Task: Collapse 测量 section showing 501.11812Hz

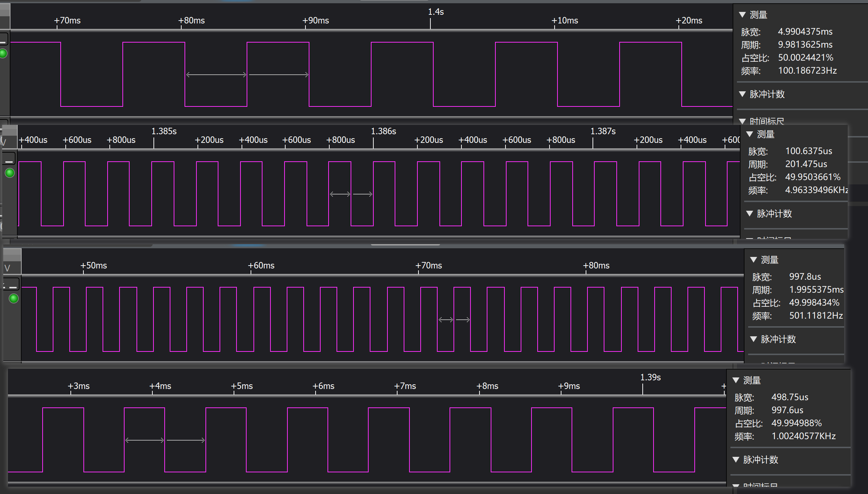Action: pos(754,260)
